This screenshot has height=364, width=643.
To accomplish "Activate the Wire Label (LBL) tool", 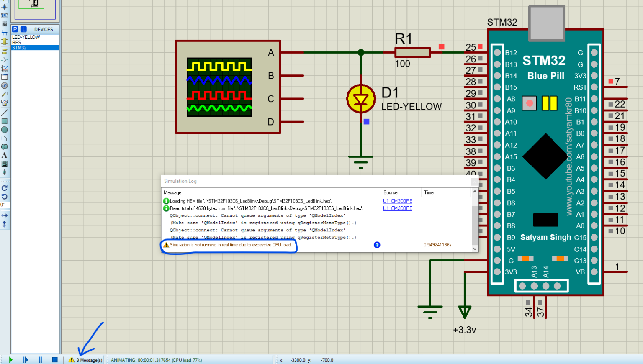I will pyautogui.click(x=4, y=15).
